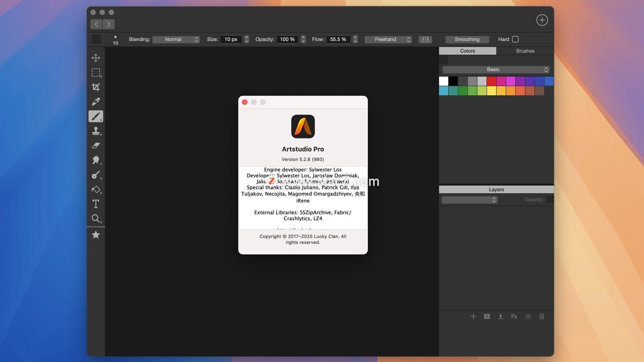Open layer adjustments sun icon
The image size is (644, 362).
[528, 316]
